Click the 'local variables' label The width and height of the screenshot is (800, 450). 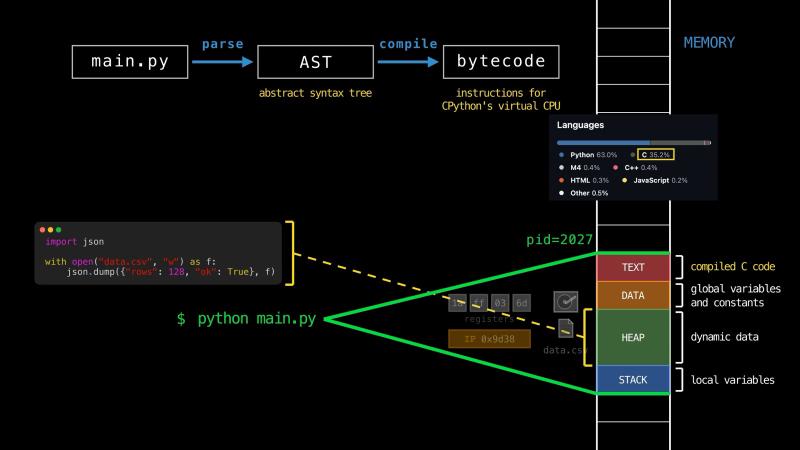[x=733, y=380]
